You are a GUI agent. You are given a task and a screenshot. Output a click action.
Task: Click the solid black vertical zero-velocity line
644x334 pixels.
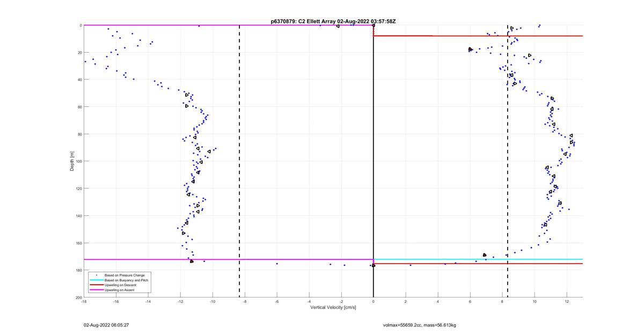[x=374, y=161]
